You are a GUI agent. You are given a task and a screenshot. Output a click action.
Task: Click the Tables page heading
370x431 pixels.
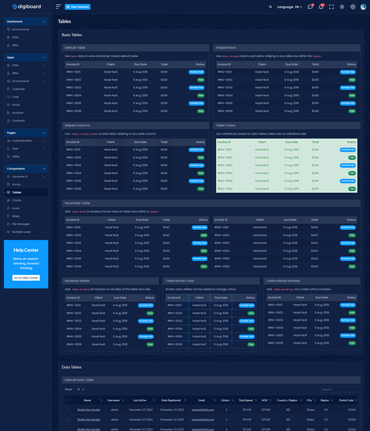[64, 21]
